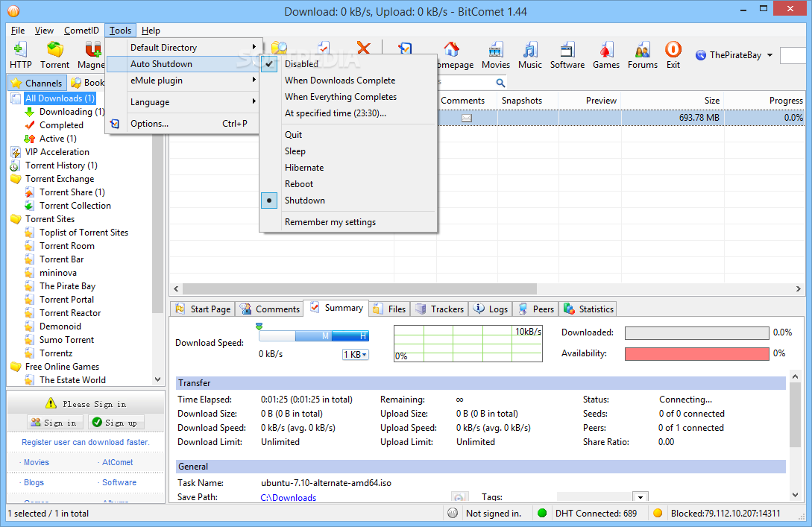Choose When Everything Completes option
Viewport: 812px width, 527px height.
[348, 97]
